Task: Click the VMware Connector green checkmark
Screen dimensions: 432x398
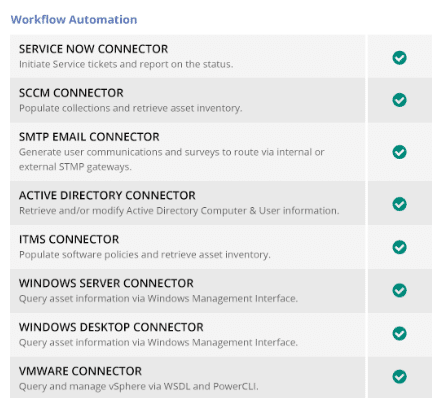Action: pos(399,377)
